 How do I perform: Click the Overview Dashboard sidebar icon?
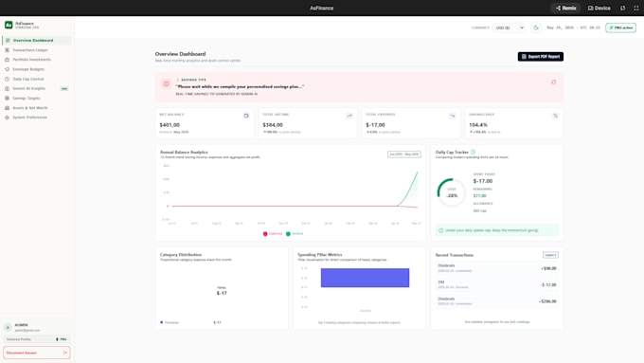coord(8,41)
